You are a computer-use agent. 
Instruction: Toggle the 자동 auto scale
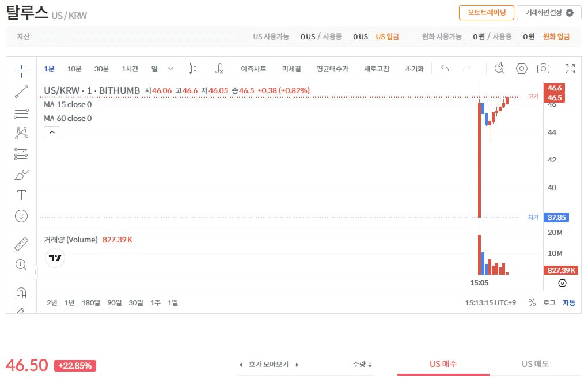(x=569, y=302)
